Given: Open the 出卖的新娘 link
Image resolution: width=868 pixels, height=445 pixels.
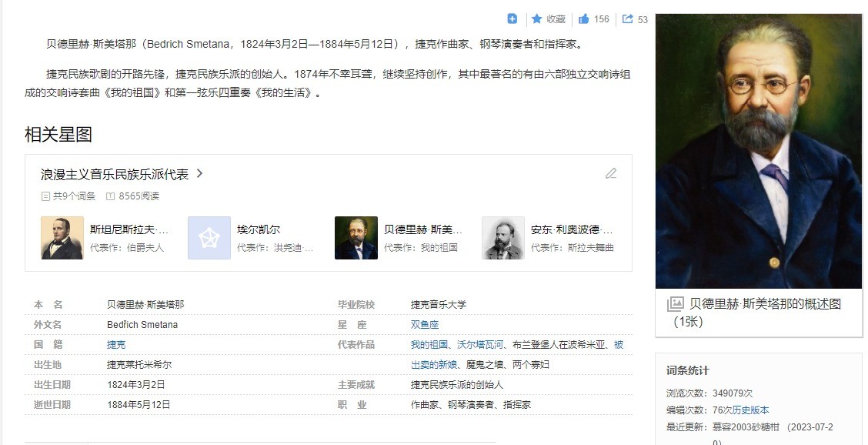Looking at the screenshot, I should click(434, 365).
